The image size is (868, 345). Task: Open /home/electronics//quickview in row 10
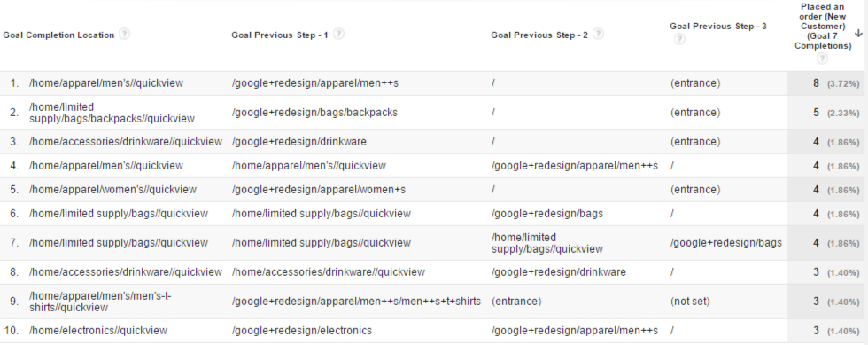point(98,331)
